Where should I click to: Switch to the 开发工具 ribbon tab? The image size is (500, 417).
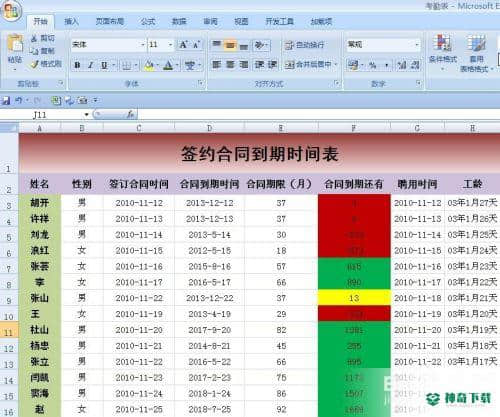pyautogui.click(x=279, y=22)
